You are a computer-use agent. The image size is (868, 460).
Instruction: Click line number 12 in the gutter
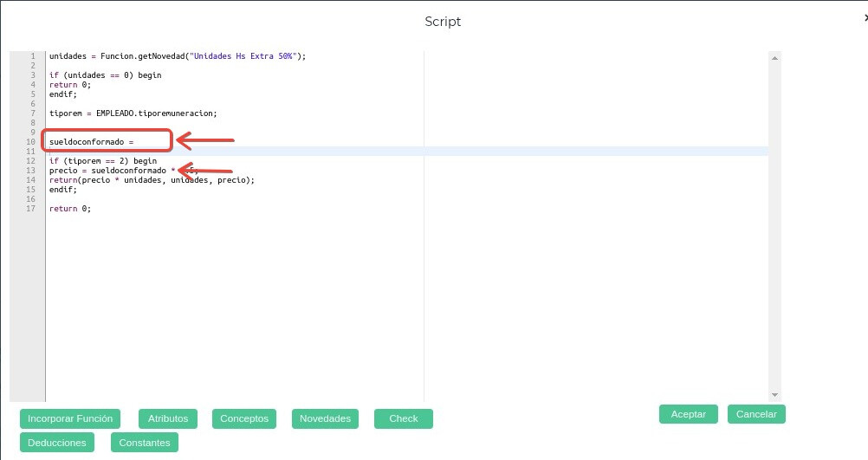point(31,161)
